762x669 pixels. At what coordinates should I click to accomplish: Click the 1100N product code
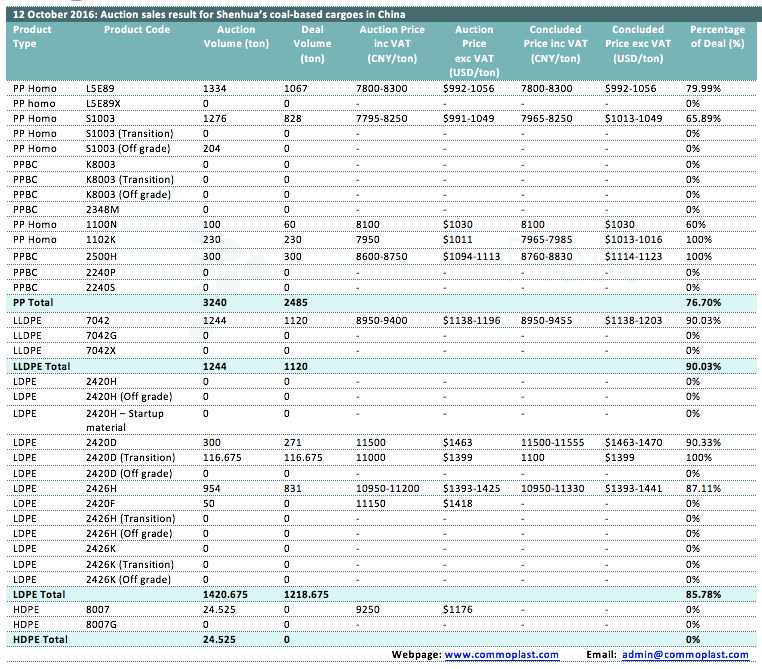point(101,224)
